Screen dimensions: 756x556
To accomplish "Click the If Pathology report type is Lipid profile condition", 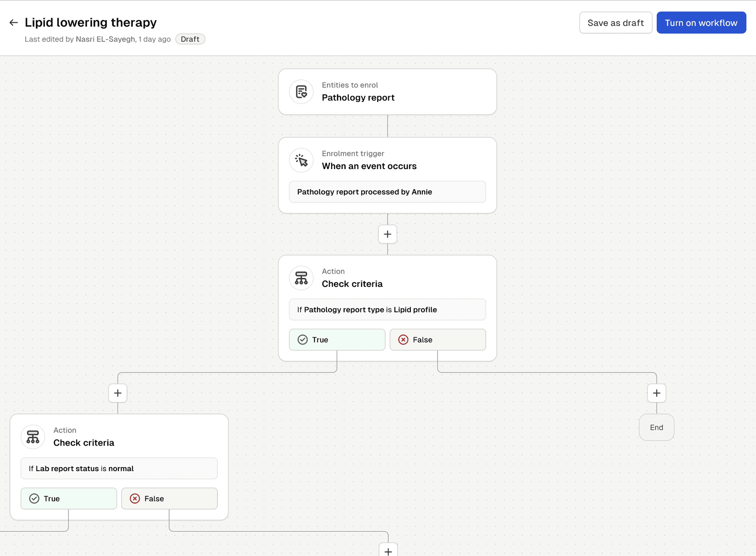I will (x=387, y=309).
